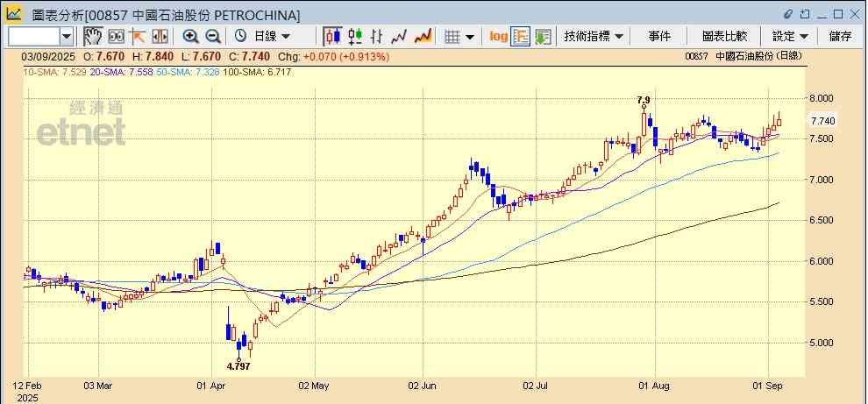Click the 01 Aug date axis label

tap(654, 386)
